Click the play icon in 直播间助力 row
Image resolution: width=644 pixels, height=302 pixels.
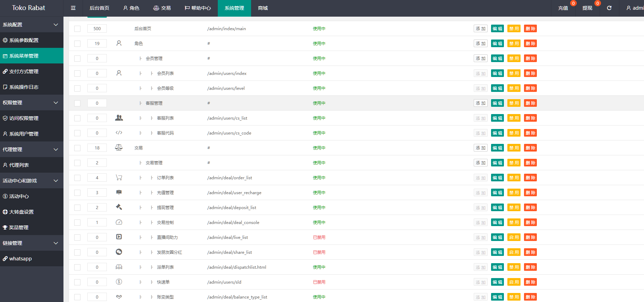pos(119,237)
